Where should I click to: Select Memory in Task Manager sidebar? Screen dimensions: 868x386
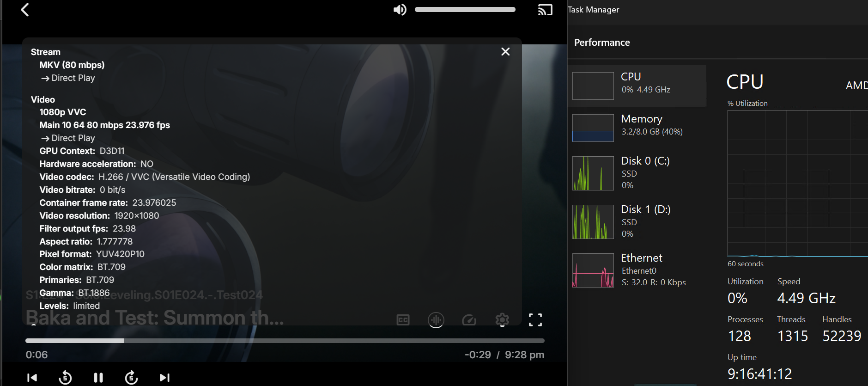(x=637, y=128)
